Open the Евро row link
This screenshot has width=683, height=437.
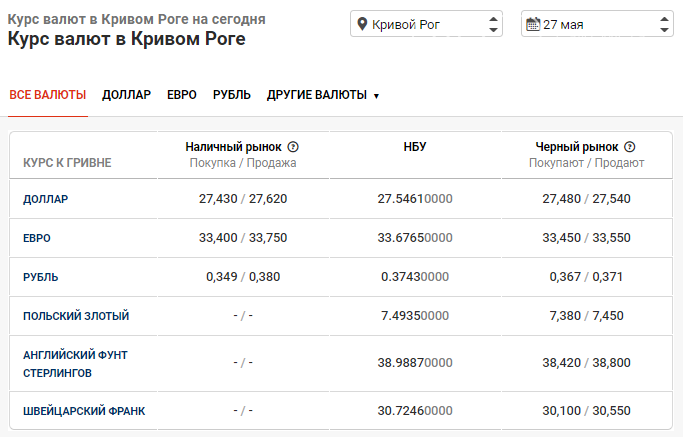point(37,238)
